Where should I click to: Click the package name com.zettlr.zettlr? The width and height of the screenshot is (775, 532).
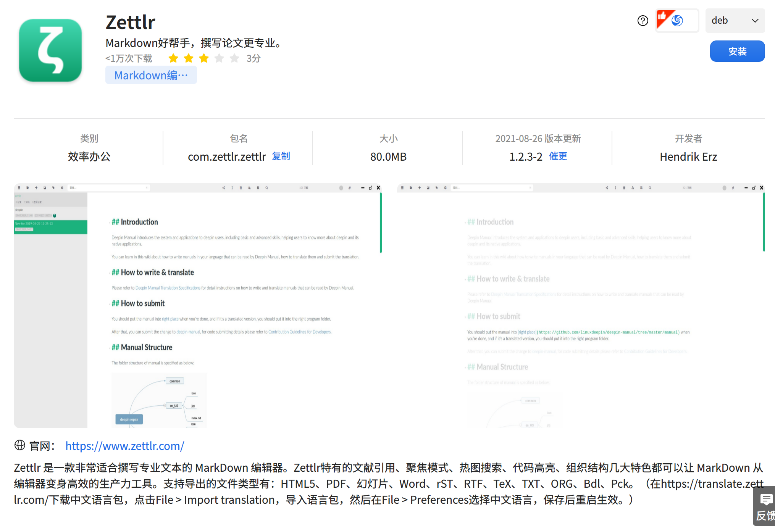[227, 157]
